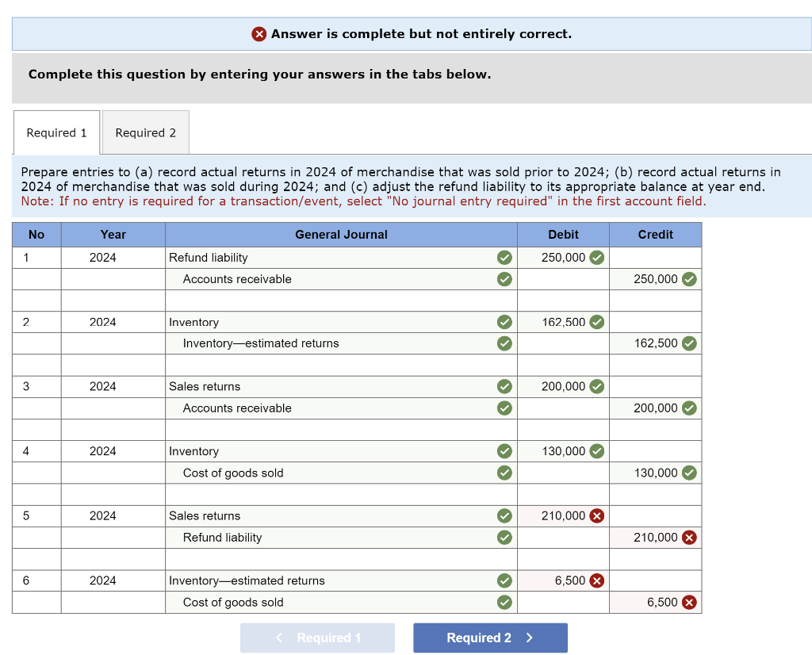Screen dimensions: 812x655
Task: Click green check next to entry 1 Accounts receivable
Action: tap(504, 279)
